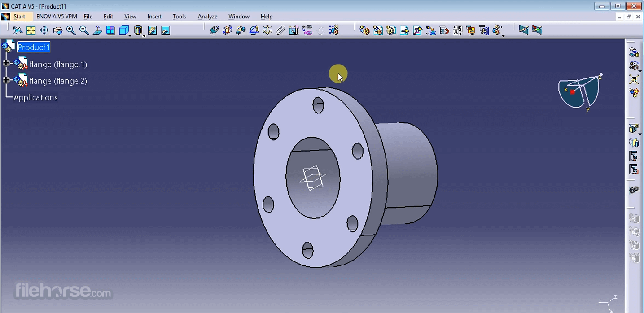Open the render style dropdown arrow
This screenshot has width=644, height=313.
pyautogui.click(x=144, y=35)
